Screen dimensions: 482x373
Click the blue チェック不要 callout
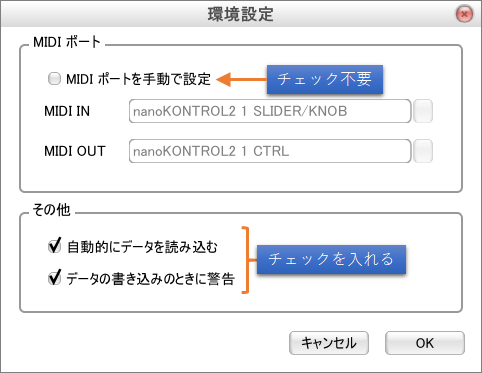pyautogui.click(x=325, y=79)
